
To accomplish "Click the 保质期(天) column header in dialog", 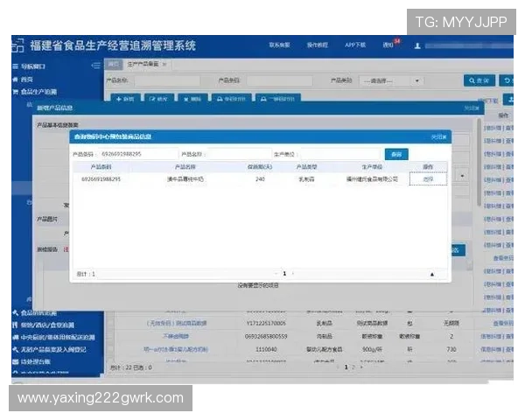I will pyautogui.click(x=260, y=167).
